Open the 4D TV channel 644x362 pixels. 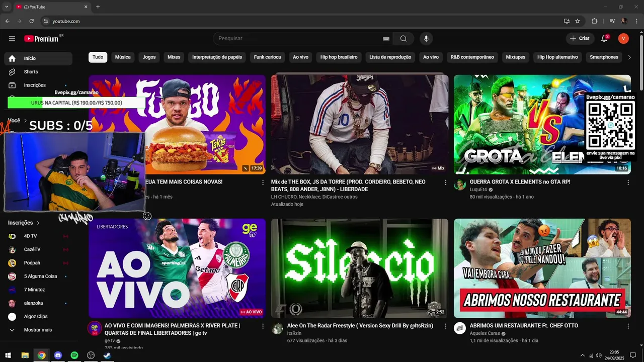click(x=38, y=236)
